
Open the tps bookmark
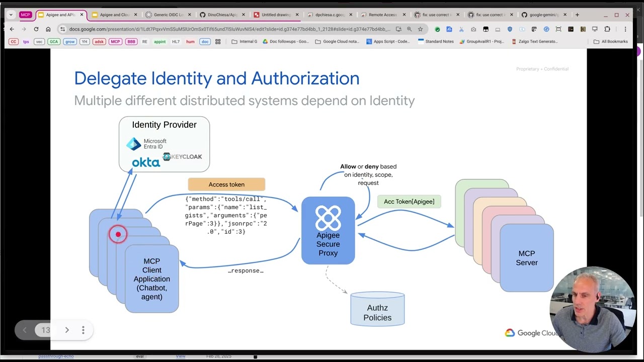(x=26, y=42)
